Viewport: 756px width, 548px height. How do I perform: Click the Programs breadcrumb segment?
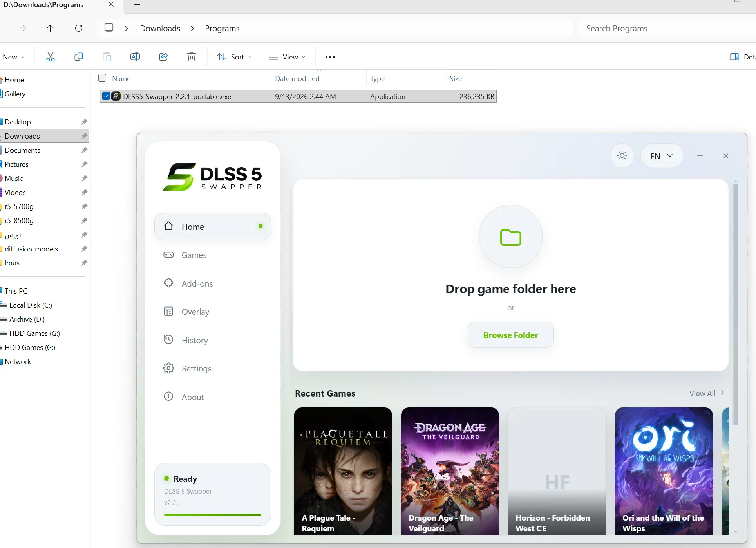click(x=222, y=29)
